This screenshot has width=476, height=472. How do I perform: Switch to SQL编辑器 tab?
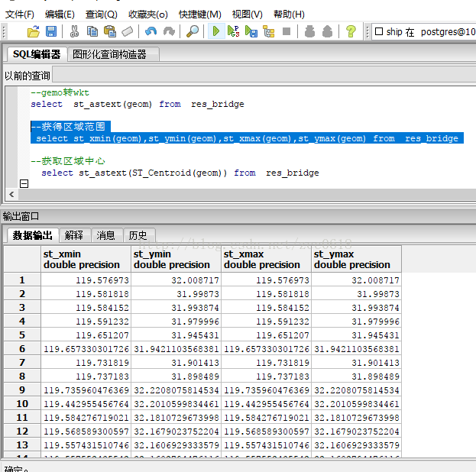[x=37, y=54]
